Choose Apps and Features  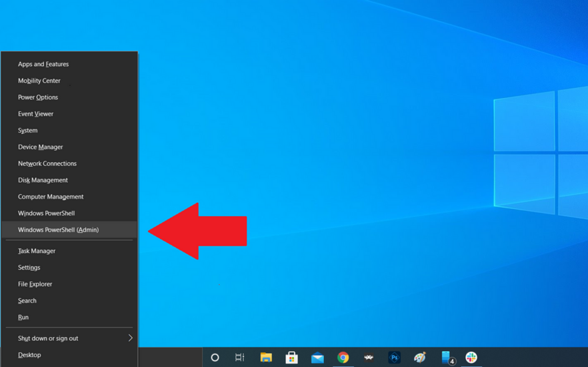[x=43, y=64]
